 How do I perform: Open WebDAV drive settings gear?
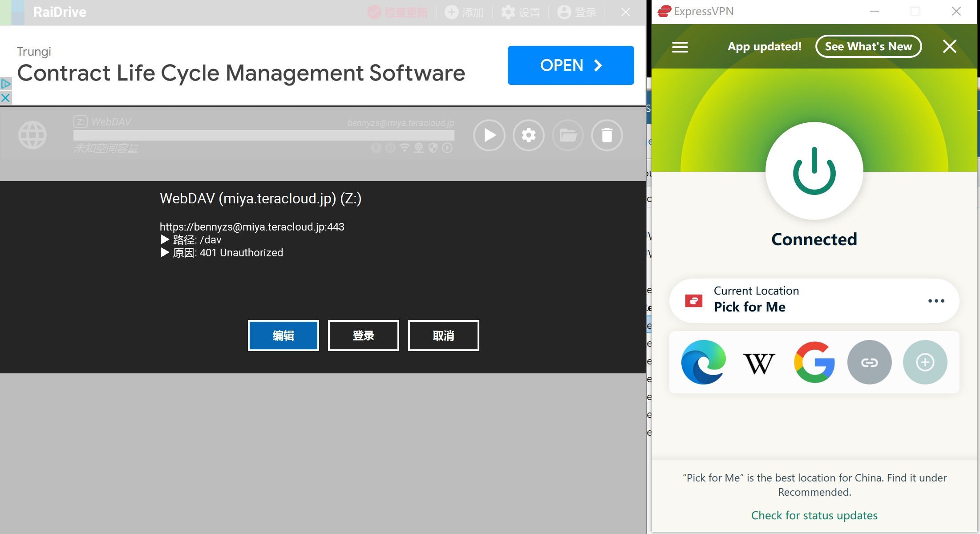click(529, 135)
